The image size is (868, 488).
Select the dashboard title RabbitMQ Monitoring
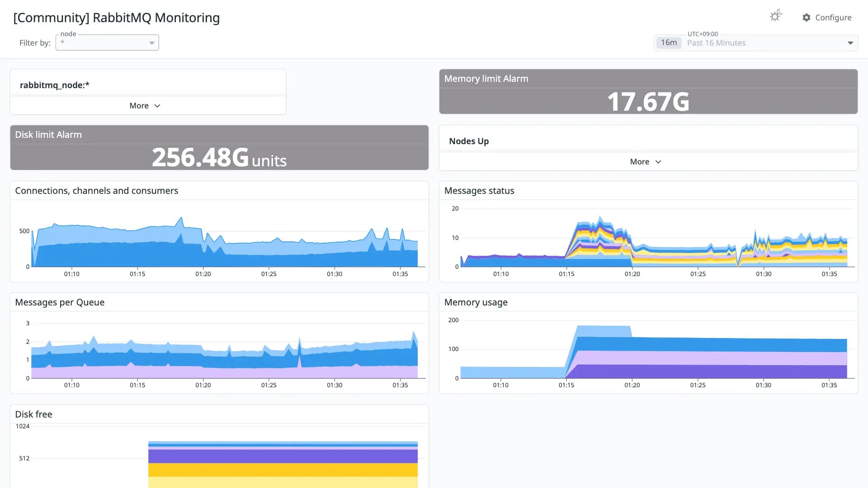117,18
